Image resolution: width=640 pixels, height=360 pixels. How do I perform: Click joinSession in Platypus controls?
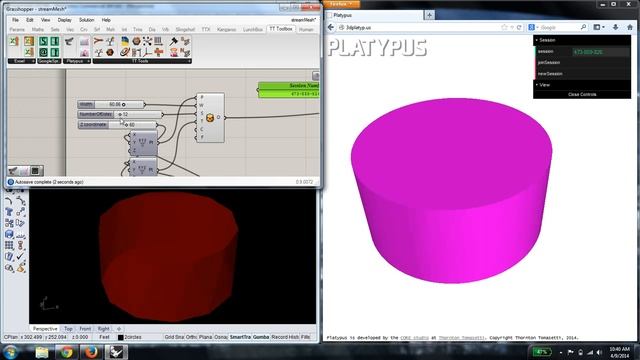(x=582, y=62)
